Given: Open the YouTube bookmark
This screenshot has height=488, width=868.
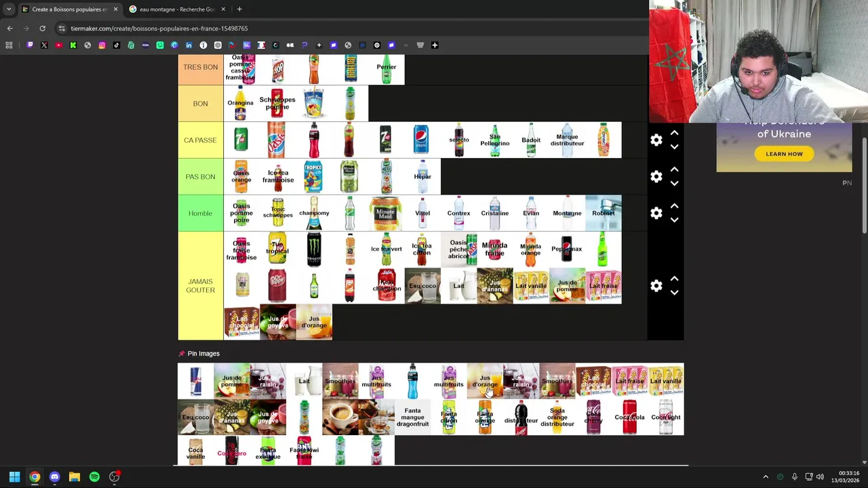Looking at the screenshot, I should tap(58, 45).
